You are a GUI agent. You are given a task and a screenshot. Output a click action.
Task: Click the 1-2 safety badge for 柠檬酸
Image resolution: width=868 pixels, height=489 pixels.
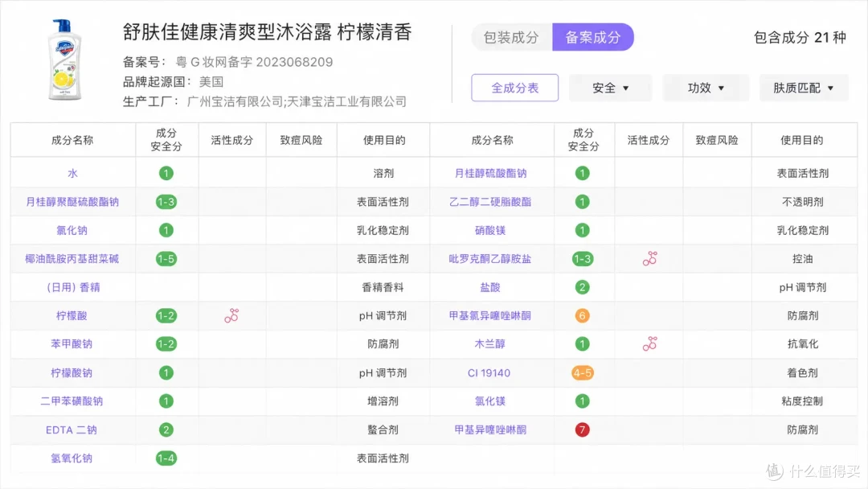[166, 315]
